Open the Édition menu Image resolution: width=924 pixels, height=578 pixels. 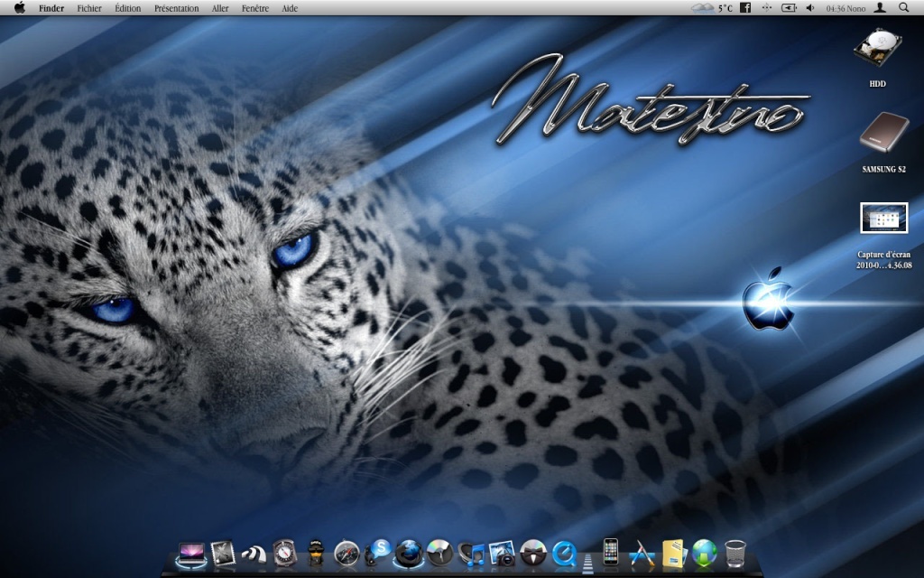[x=127, y=8]
